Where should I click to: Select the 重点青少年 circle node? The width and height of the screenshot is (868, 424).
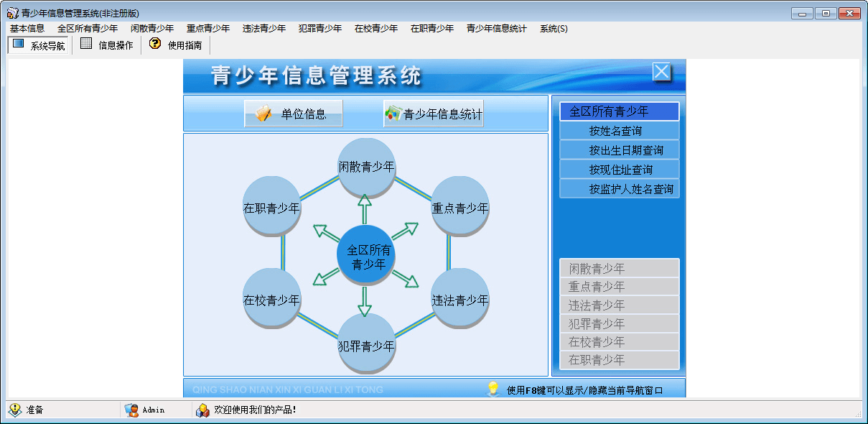tap(459, 208)
